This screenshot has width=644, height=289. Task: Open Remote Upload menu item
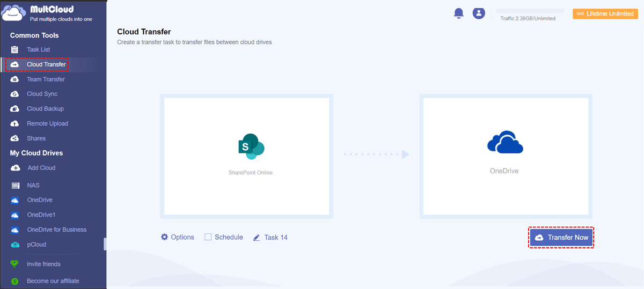point(47,124)
